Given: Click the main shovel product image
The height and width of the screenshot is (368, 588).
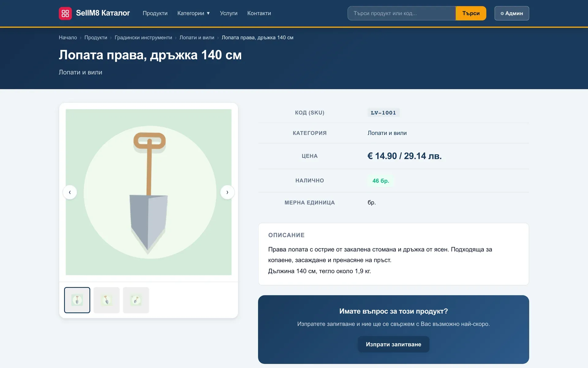Looking at the screenshot, I should point(149,192).
